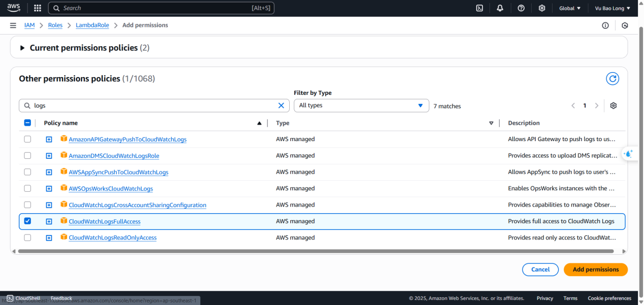Click the Description column header
The image size is (644, 305).
click(524, 123)
